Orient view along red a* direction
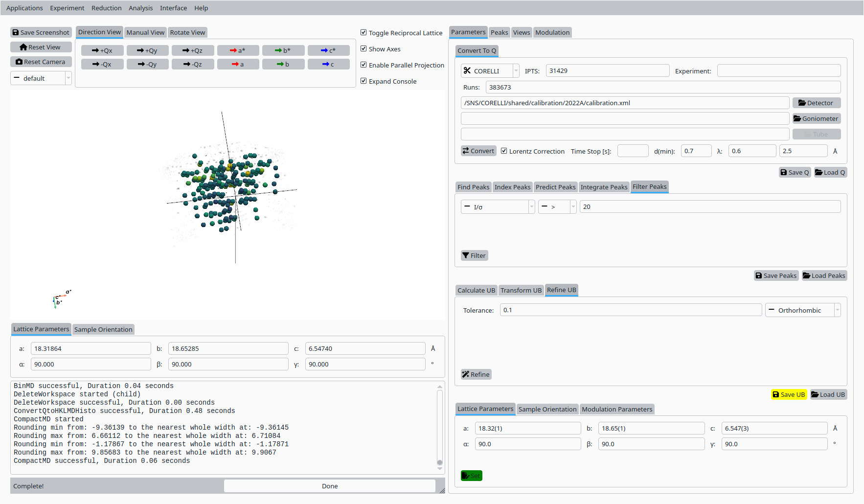Image resolution: width=864 pixels, height=504 pixels. point(238,50)
